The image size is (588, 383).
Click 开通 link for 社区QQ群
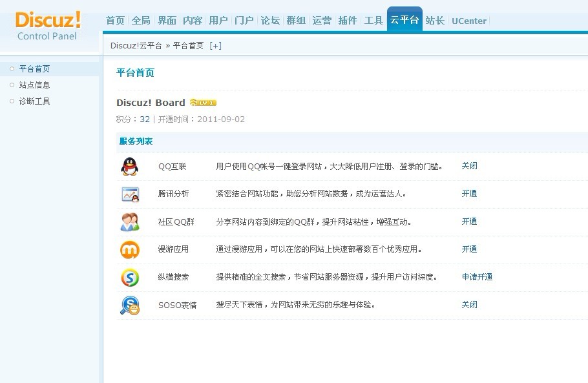click(x=469, y=221)
